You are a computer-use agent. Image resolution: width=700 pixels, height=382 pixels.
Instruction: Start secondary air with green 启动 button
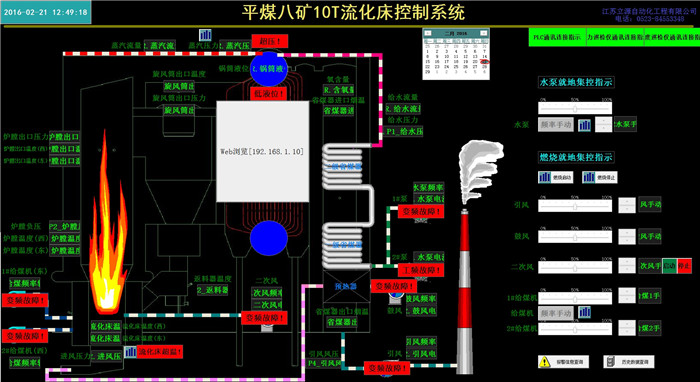[669, 266]
